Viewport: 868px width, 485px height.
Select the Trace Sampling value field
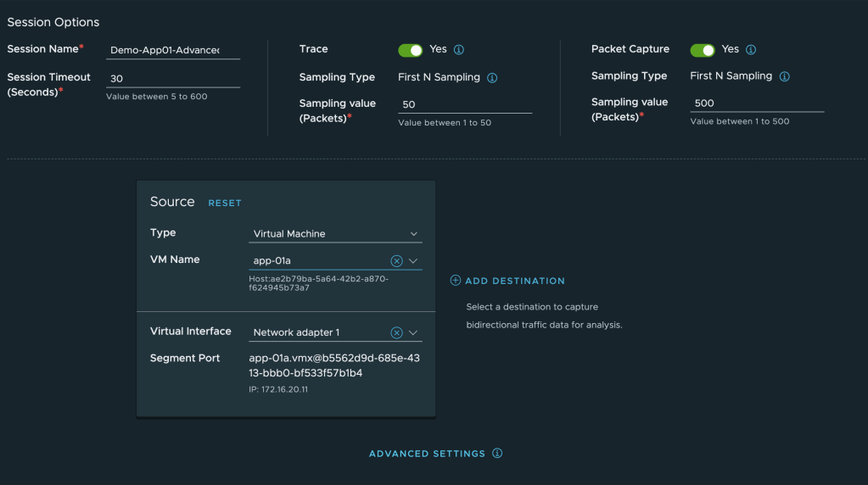[x=464, y=105]
